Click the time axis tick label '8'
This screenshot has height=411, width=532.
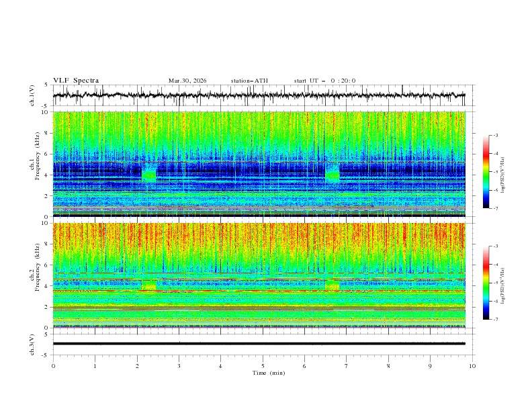388,366
